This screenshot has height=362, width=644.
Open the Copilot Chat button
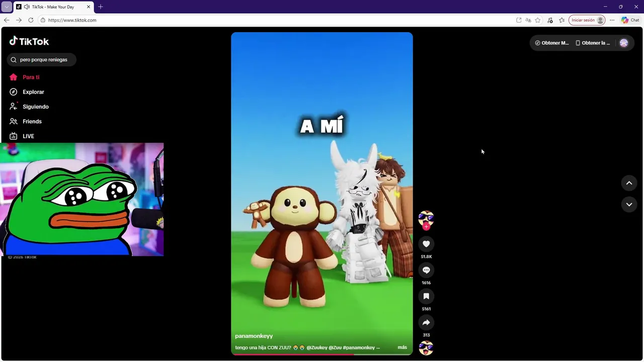630,20
